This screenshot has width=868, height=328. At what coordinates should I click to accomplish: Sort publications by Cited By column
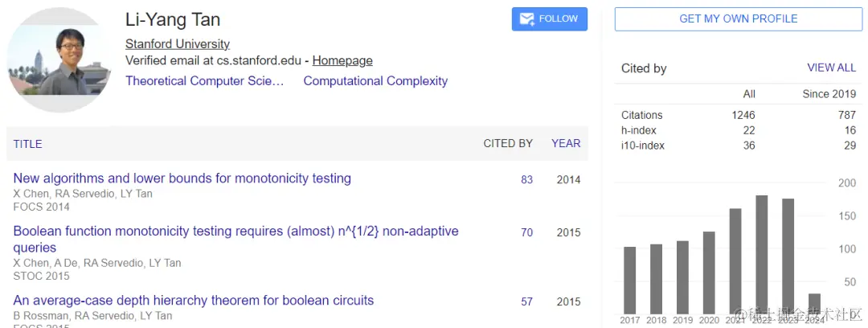508,144
